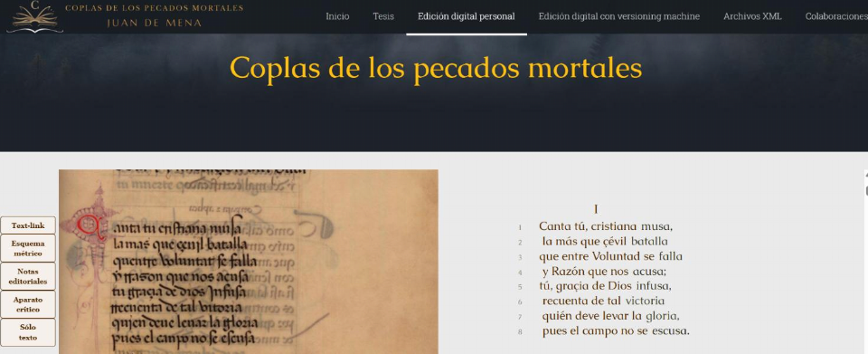Select verse line 'Canta tú, cristiana musa'

606,226
